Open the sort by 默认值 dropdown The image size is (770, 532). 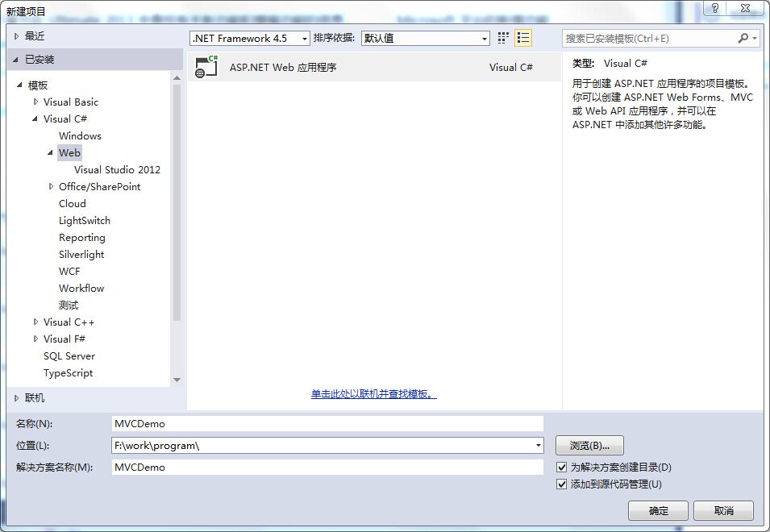pyautogui.click(x=425, y=38)
